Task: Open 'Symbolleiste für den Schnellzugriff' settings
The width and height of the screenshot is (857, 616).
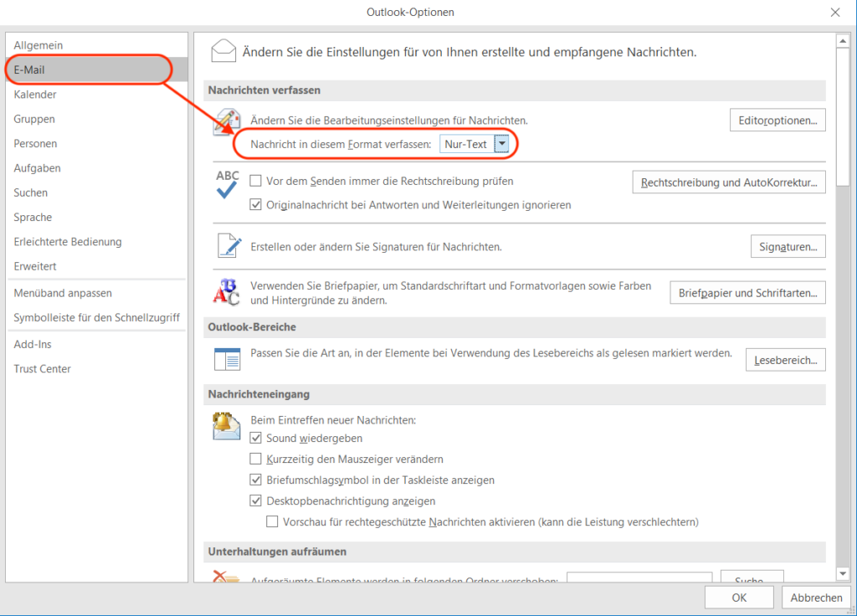Action: (97, 318)
